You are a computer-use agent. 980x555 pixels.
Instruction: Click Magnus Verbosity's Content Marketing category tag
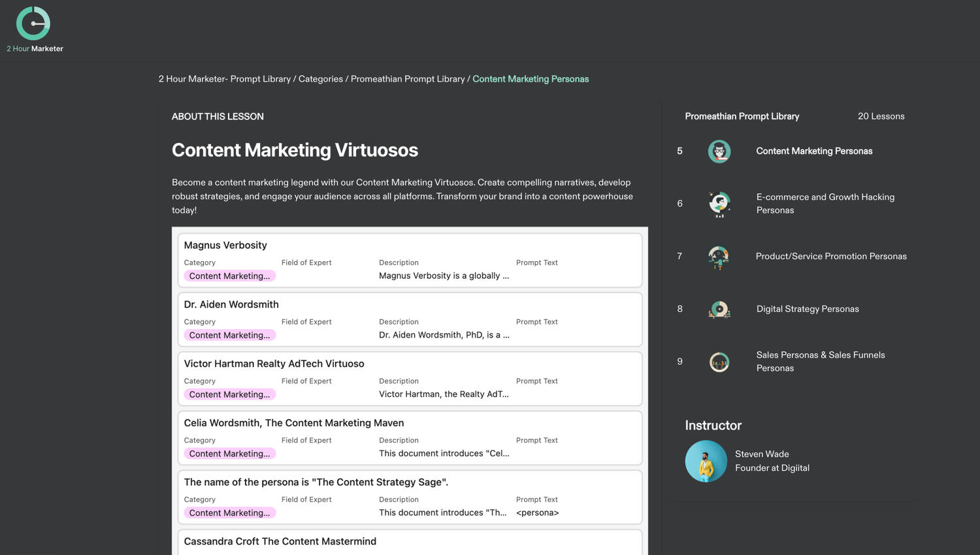(x=229, y=276)
